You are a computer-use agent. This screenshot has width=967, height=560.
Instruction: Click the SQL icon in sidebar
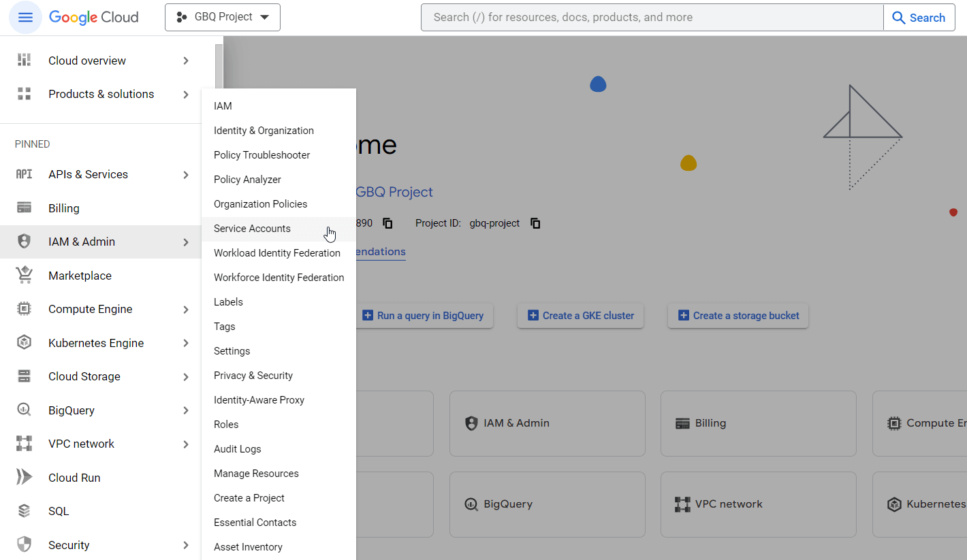[25, 511]
